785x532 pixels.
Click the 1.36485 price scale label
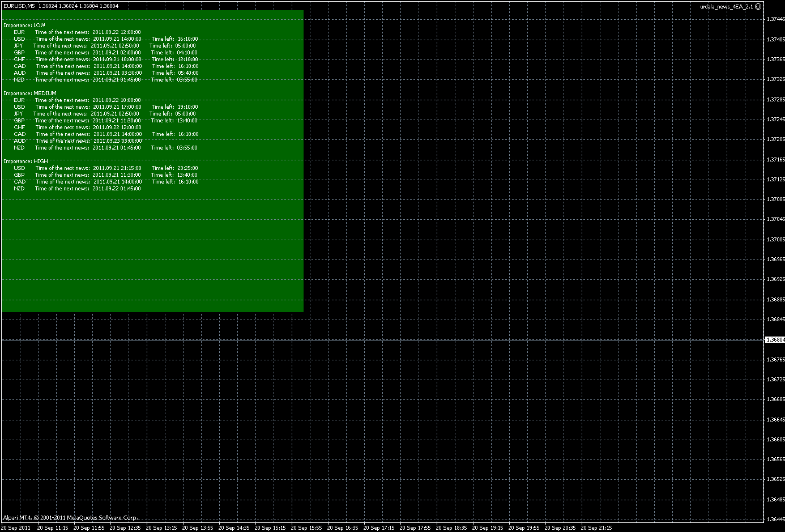pos(775,500)
